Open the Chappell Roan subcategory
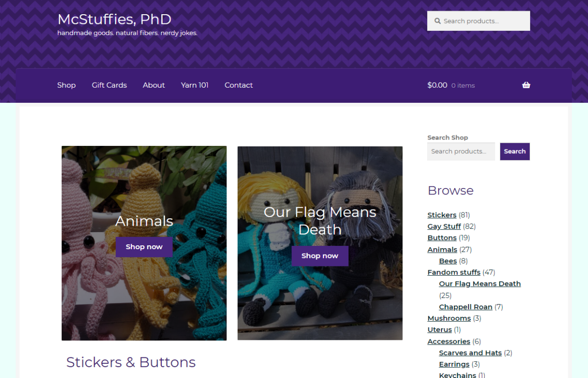The width and height of the screenshot is (588, 378). pyautogui.click(x=465, y=307)
